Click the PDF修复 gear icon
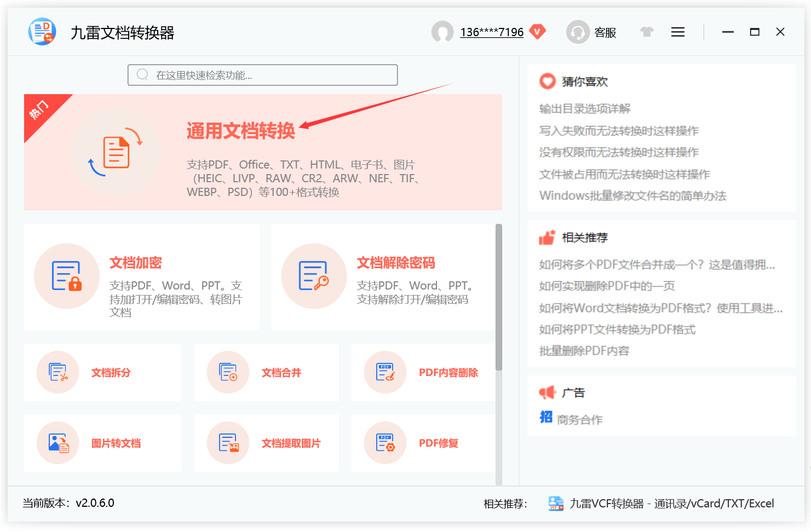Screen dimensions: 811x532 (x=386, y=443)
